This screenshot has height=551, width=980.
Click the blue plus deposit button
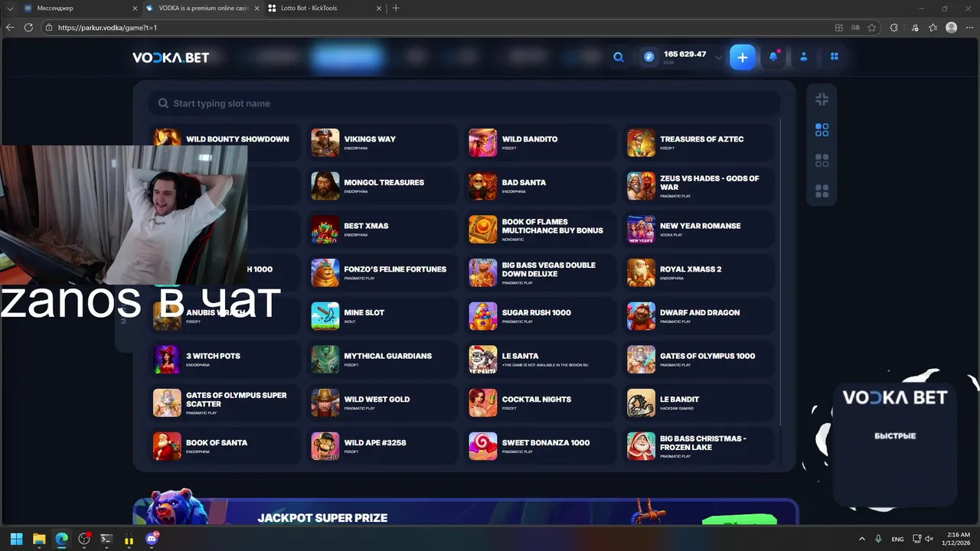(742, 57)
